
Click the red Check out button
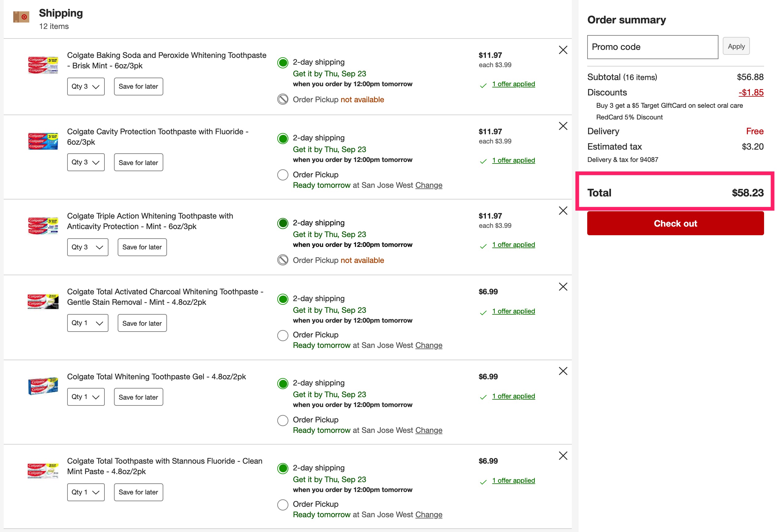pos(675,223)
